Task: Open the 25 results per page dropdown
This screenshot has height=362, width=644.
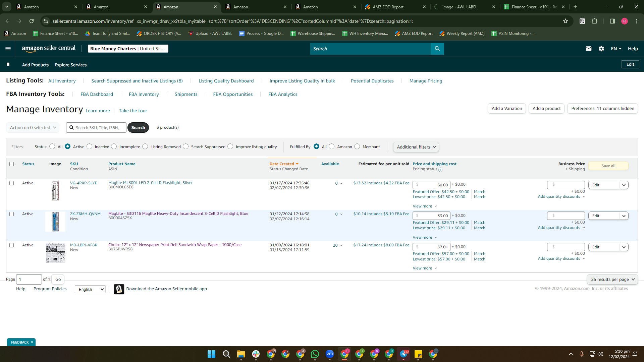Action: pos(612,279)
